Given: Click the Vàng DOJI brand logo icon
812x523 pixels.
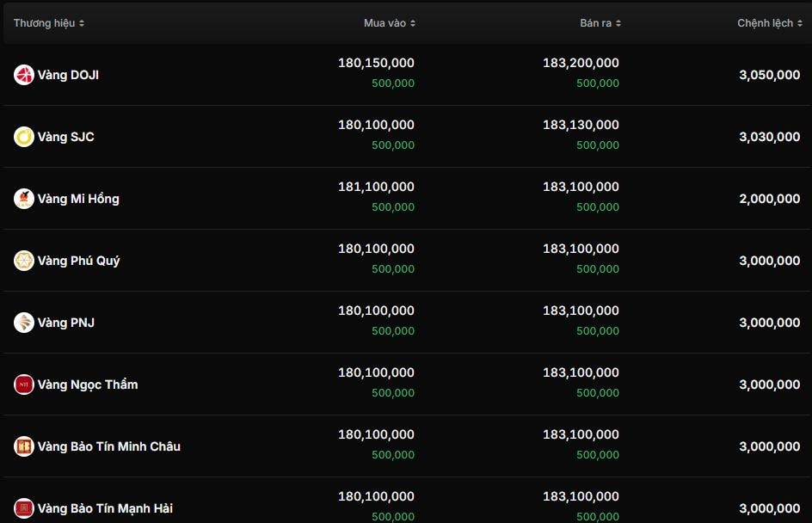Looking at the screenshot, I should pos(23,75).
